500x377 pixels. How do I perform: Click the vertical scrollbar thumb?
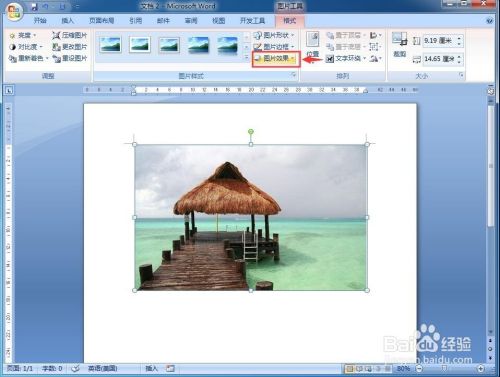point(491,166)
